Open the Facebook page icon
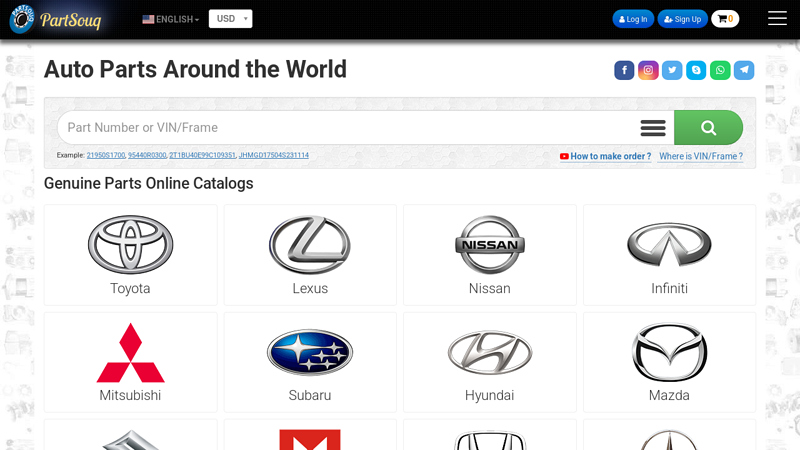This screenshot has width=800, height=450. point(624,70)
